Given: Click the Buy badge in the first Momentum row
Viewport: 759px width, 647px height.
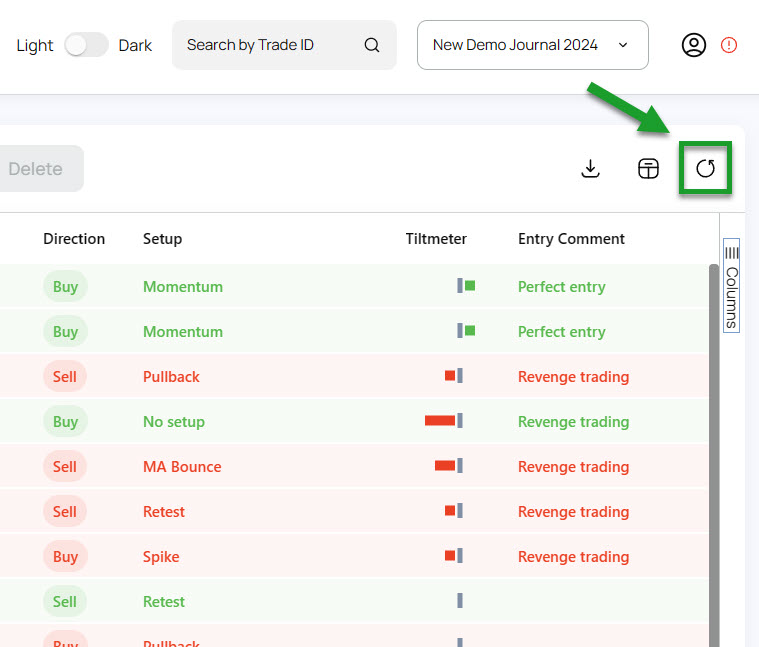Looking at the screenshot, I should pyautogui.click(x=65, y=286).
